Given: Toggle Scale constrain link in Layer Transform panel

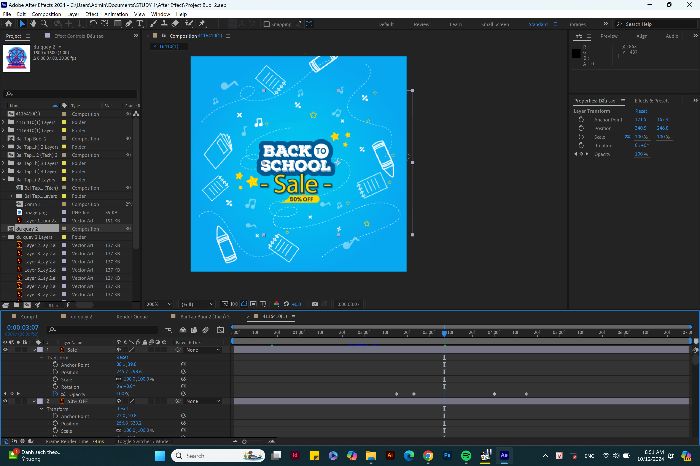Looking at the screenshot, I should [x=627, y=137].
